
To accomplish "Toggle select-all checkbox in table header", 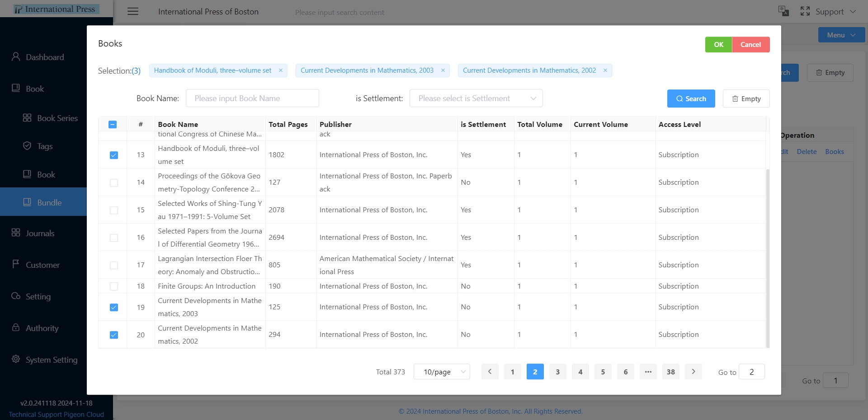I will pyautogui.click(x=113, y=125).
